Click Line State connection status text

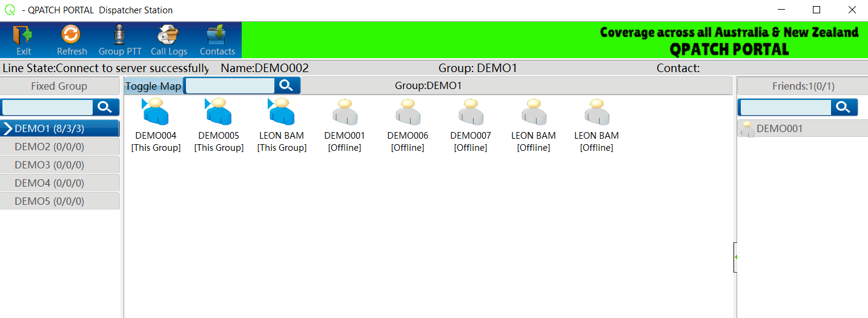click(x=106, y=68)
